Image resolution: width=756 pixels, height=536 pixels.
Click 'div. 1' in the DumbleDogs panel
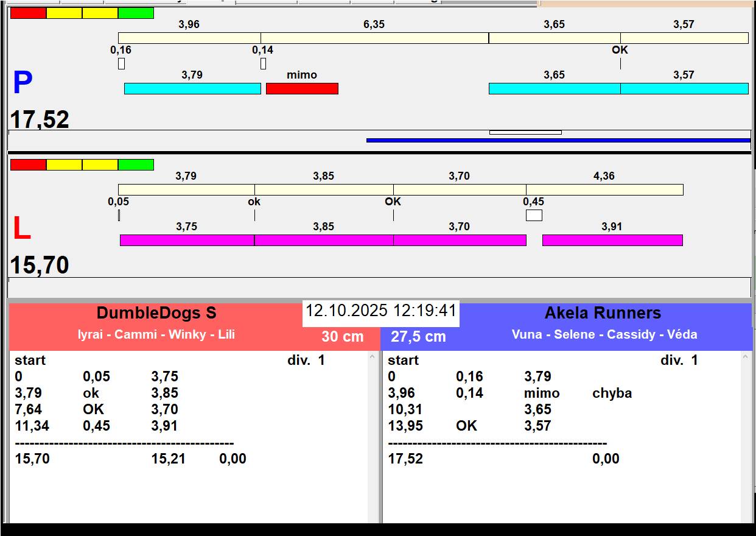306,360
